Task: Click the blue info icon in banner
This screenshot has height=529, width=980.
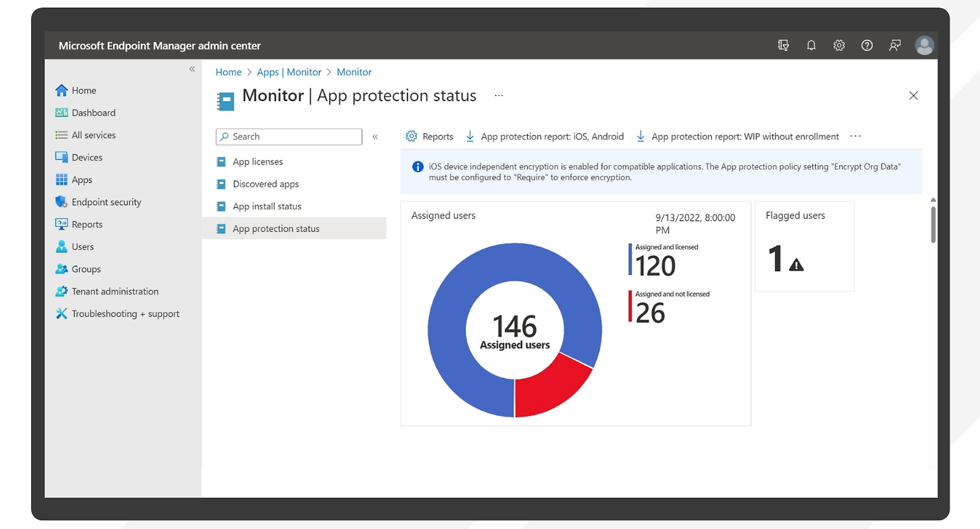Action: click(x=418, y=166)
